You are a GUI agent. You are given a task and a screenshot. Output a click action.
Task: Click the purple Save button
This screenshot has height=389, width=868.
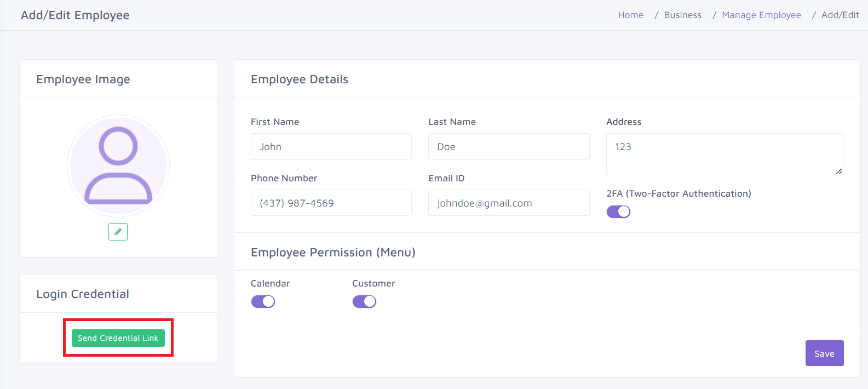(824, 353)
